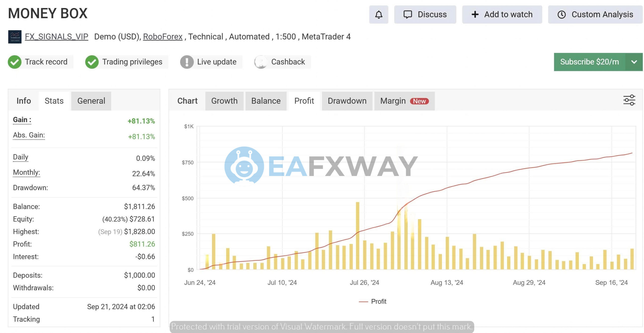This screenshot has width=644, height=333.
Task: Click the Live update alert icon
Action: (x=186, y=62)
